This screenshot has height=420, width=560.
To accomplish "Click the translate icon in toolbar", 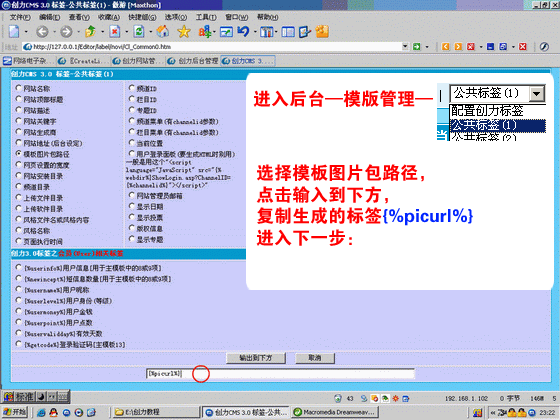I will click(x=205, y=32).
